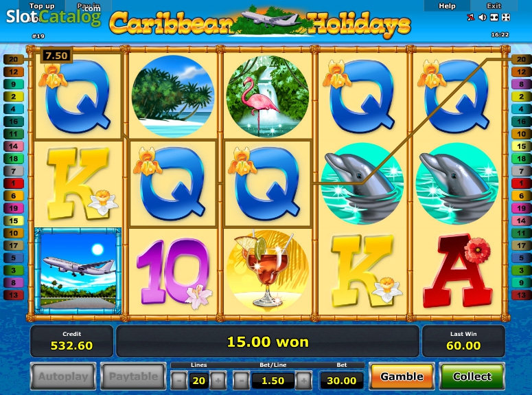532x395 pixels.
Task: Increase the number of Lines
Action: point(218,381)
